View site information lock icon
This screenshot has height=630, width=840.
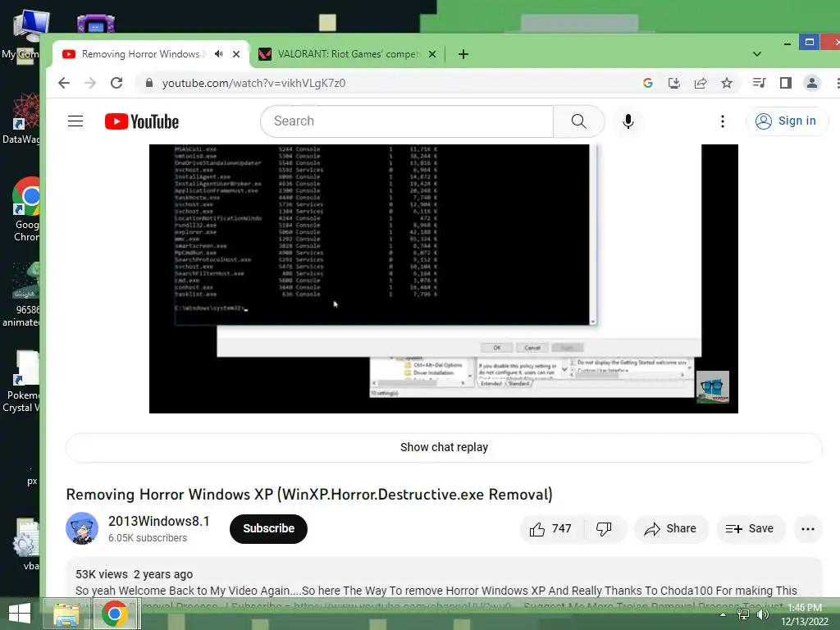click(149, 83)
